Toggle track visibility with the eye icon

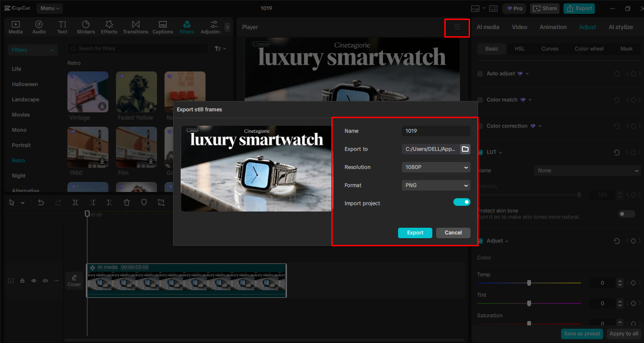point(33,281)
